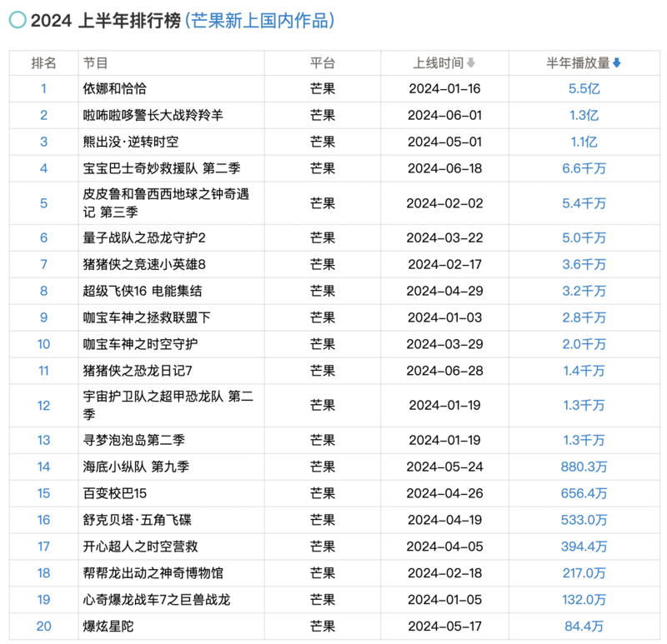The height and width of the screenshot is (644, 667).
Task: Click the 平台 column header
Action: (x=323, y=63)
